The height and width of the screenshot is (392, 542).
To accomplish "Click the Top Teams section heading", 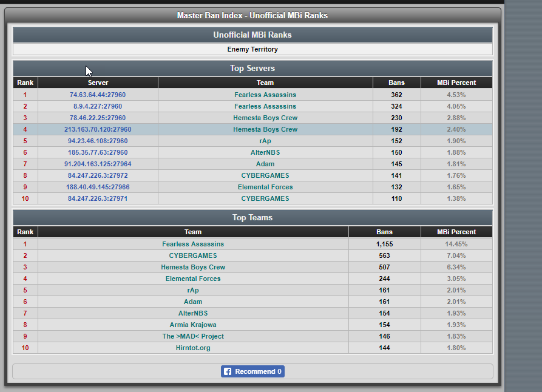I will 252,217.
